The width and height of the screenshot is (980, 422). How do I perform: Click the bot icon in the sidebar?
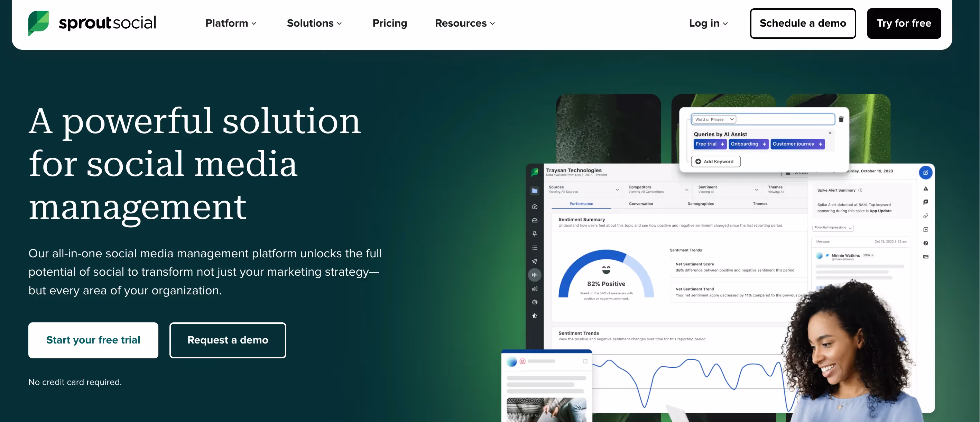click(535, 302)
